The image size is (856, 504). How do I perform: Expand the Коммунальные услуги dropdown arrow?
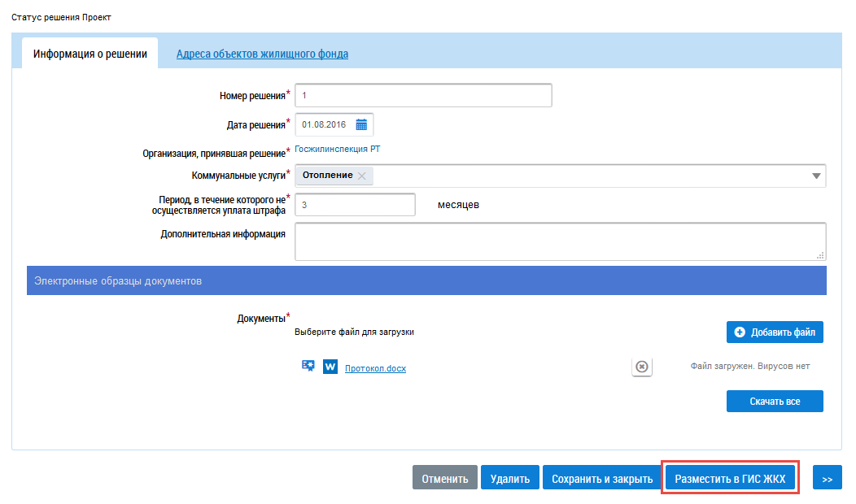(x=816, y=176)
